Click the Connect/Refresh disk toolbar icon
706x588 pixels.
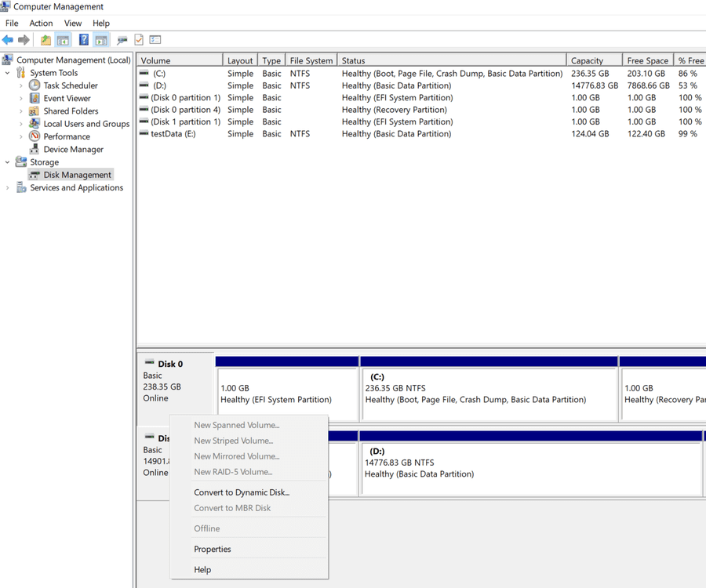click(122, 41)
